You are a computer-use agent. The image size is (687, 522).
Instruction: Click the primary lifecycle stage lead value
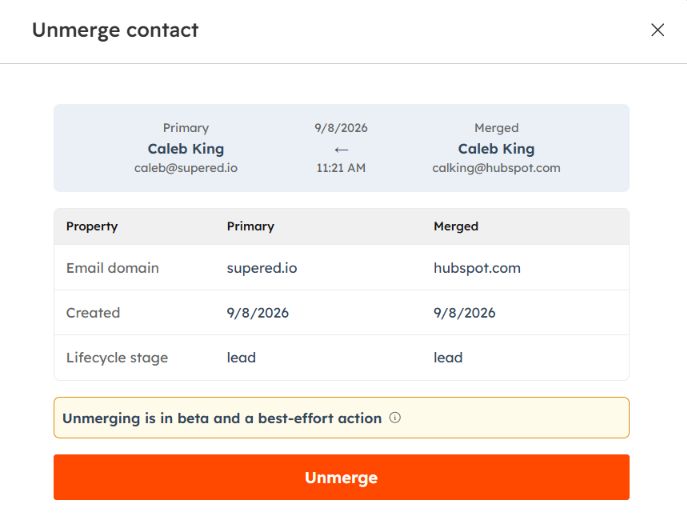241,358
